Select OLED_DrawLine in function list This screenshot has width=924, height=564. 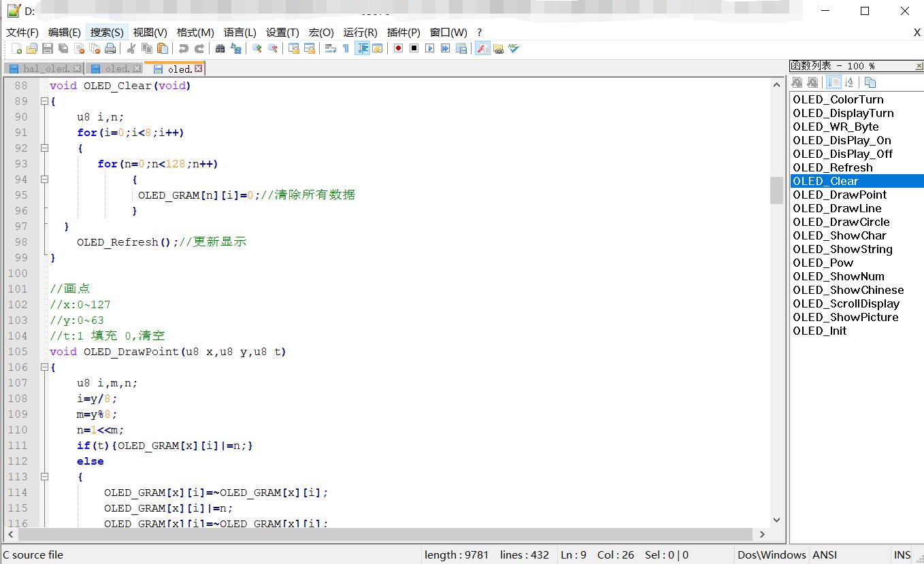click(837, 208)
